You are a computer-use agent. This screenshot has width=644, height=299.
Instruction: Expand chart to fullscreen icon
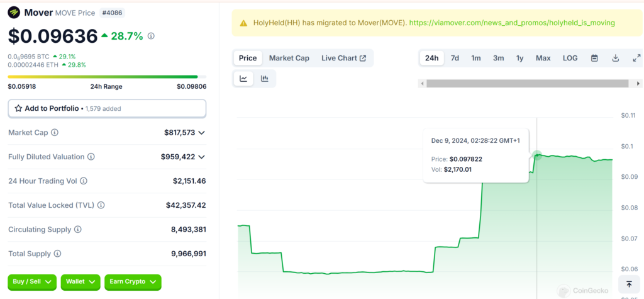tap(636, 58)
